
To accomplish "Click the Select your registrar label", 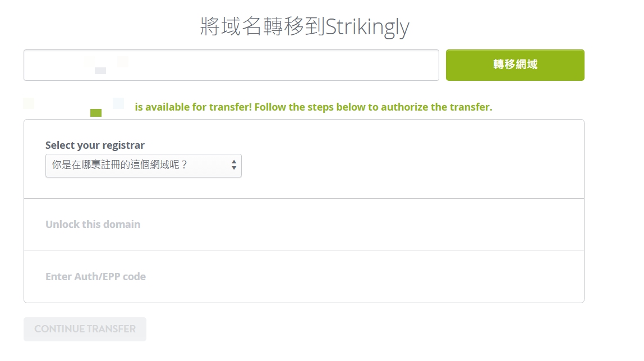I will tap(95, 145).
